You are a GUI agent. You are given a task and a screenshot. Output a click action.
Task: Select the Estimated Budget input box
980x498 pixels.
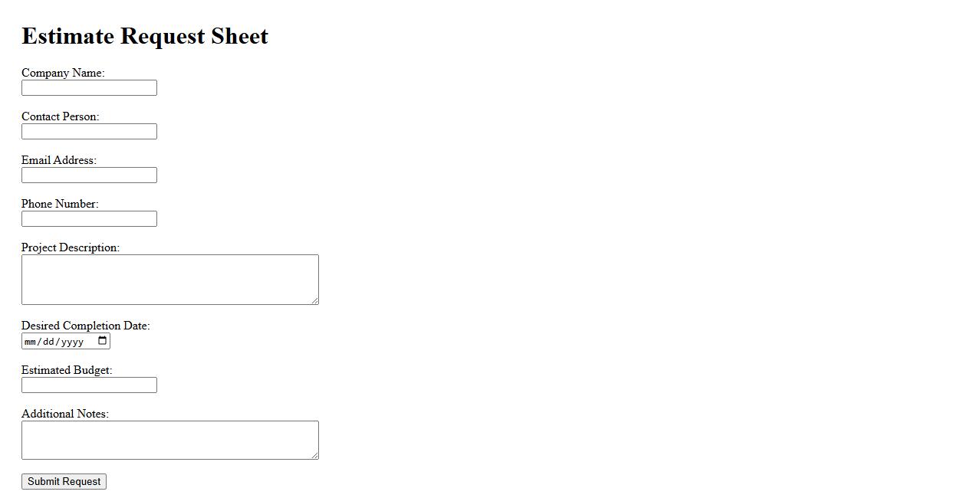point(89,385)
